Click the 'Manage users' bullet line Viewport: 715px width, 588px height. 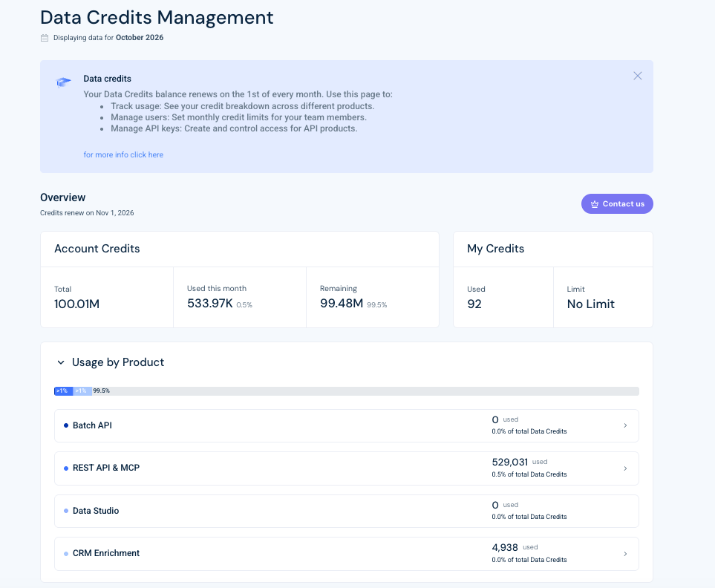238,117
